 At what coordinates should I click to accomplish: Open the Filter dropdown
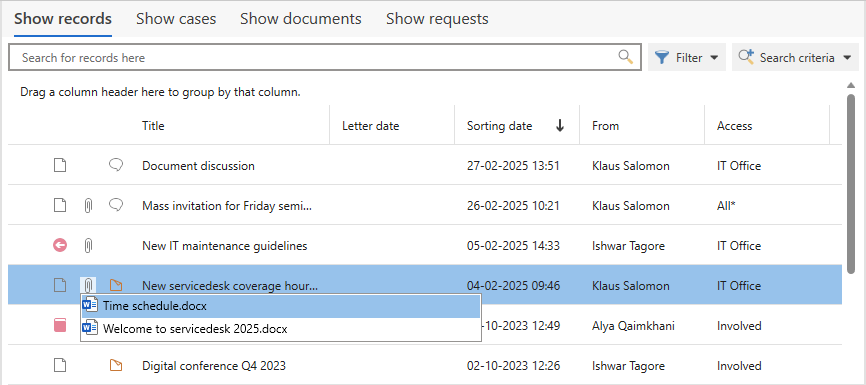pyautogui.click(x=687, y=57)
